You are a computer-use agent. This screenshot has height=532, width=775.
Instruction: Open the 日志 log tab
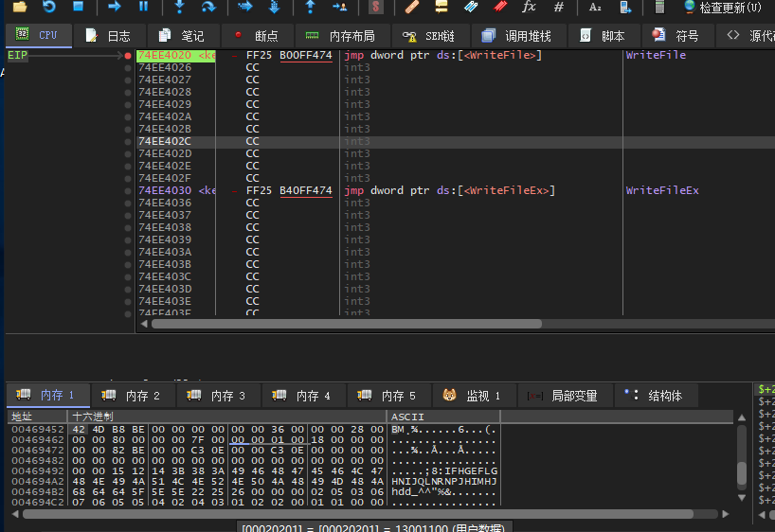coord(109,36)
